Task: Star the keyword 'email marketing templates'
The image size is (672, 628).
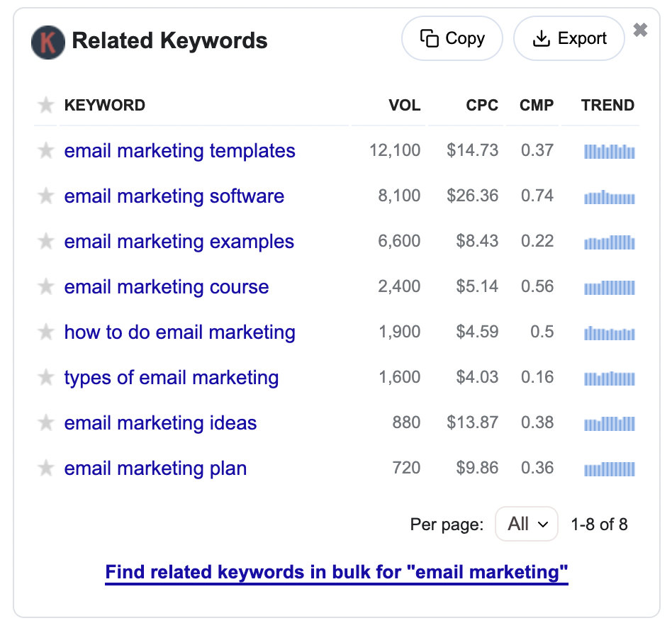Action: click(46, 151)
